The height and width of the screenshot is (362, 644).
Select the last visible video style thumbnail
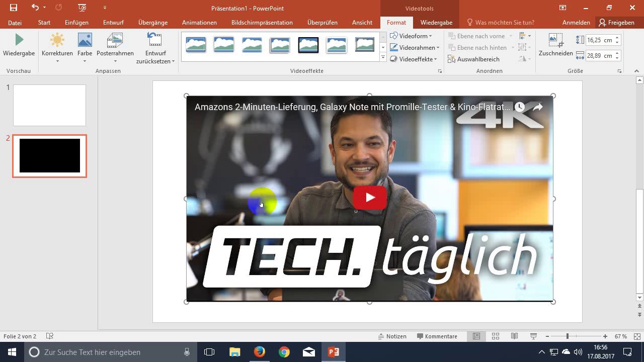365,45
